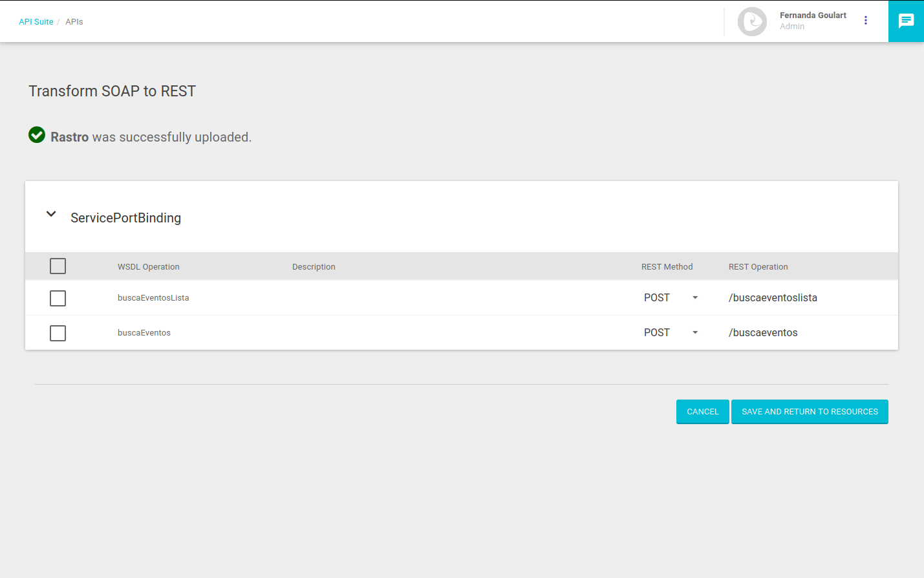
Task: Open the three-dot user menu
Action: (x=865, y=21)
